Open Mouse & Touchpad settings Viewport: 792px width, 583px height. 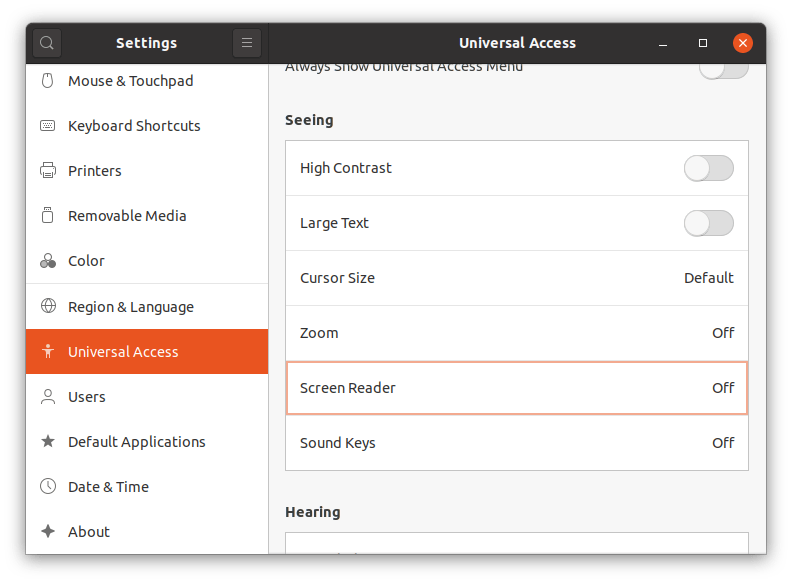point(147,81)
